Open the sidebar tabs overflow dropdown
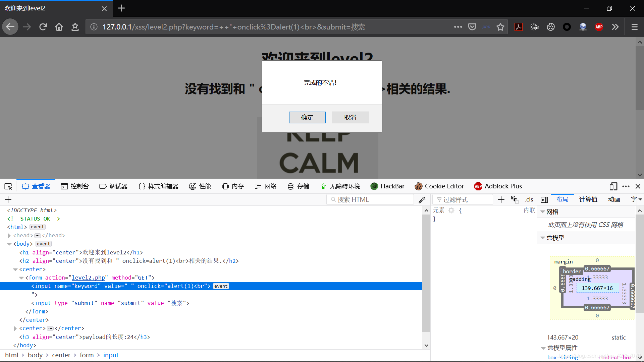The height and width of the screenshot is (362, 644). click(x=640, y=200)
